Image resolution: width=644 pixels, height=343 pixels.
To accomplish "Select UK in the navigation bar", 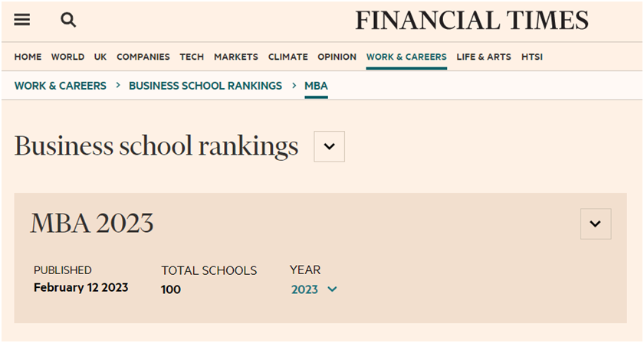I will pyautogui.click(x=100, y=57).
